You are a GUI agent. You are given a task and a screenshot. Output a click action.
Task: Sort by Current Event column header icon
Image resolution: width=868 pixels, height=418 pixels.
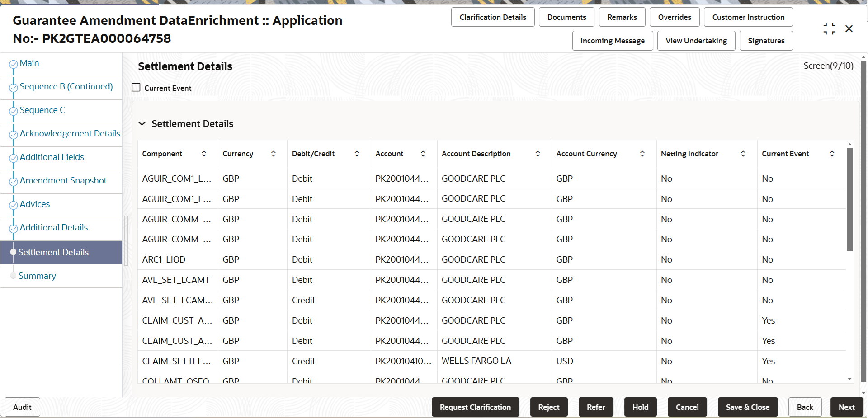[x=832, y=154]
